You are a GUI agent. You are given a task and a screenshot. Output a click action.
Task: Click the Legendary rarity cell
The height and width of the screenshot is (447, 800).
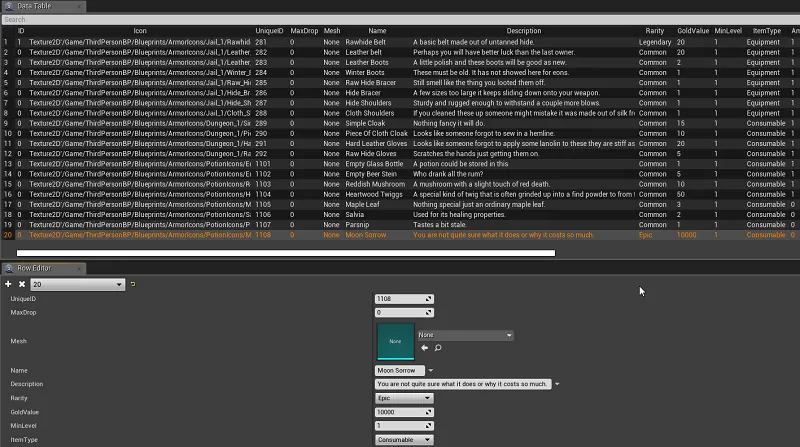click(655, 42)
